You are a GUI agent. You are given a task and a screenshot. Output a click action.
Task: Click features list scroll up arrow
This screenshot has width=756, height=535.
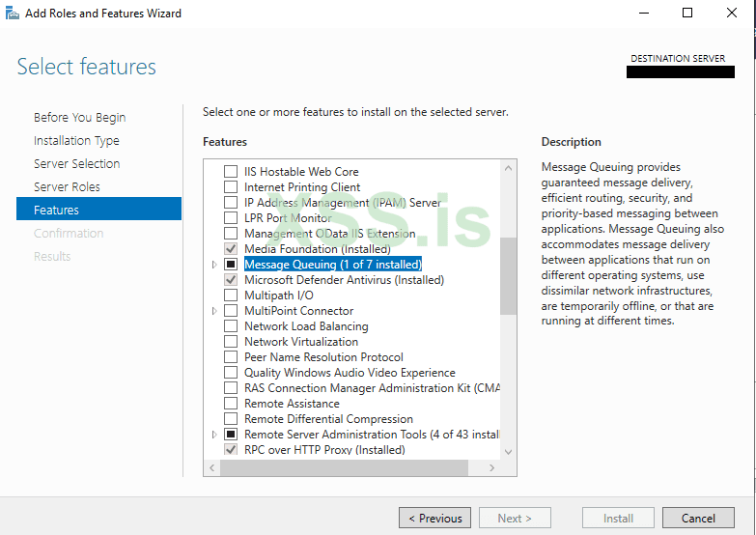click(x=508, y=168)
